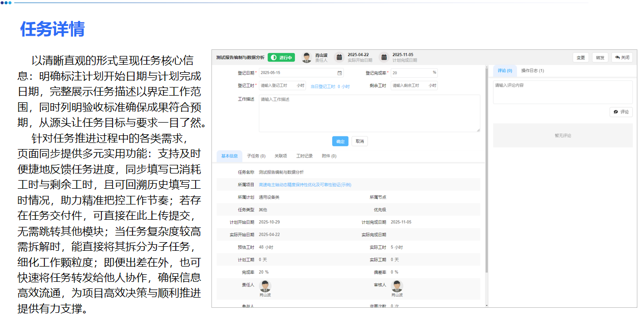Switch to the 附件 (0) tab
This screenshot has width=644, height=320.
tap(329, 156)
